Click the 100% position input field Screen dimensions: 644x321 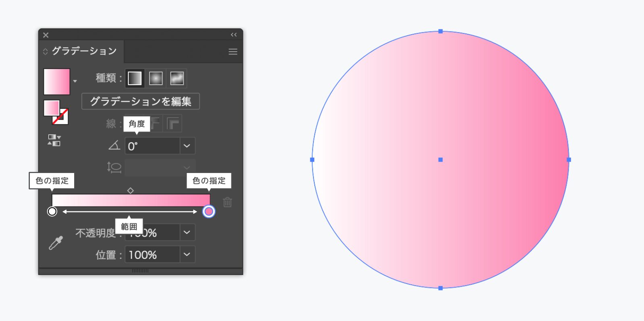click(x=152, y=255)
